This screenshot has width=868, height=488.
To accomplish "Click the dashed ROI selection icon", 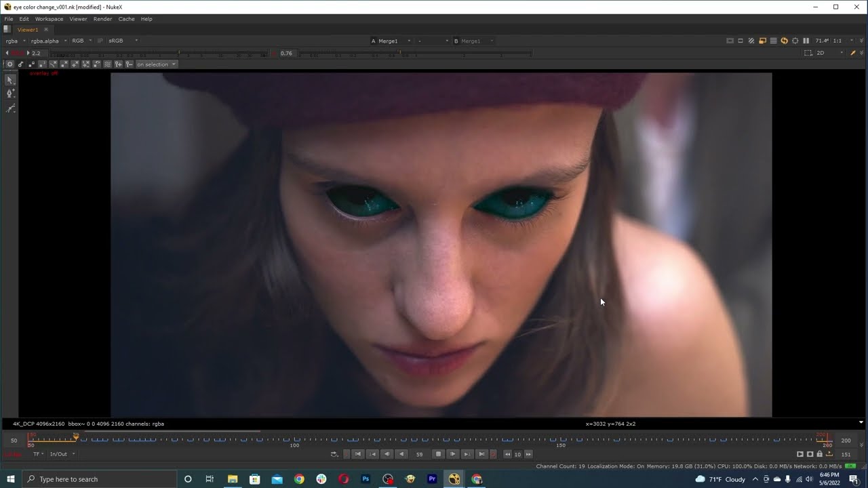I will (808, 53).
